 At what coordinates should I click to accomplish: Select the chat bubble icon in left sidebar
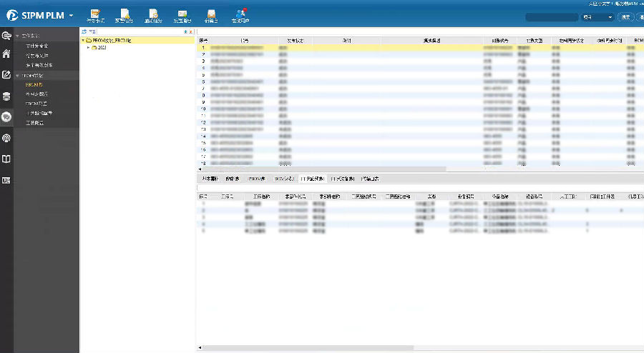[x=6, y=117]
